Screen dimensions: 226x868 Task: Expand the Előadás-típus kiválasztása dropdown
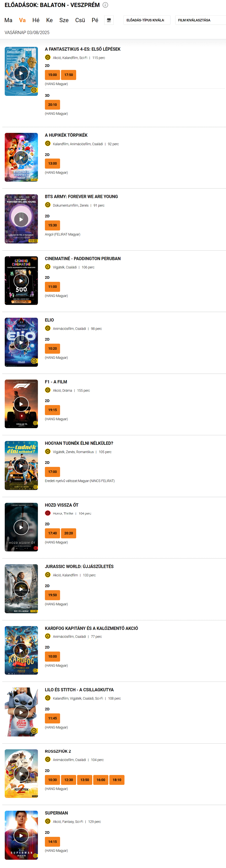147,20
